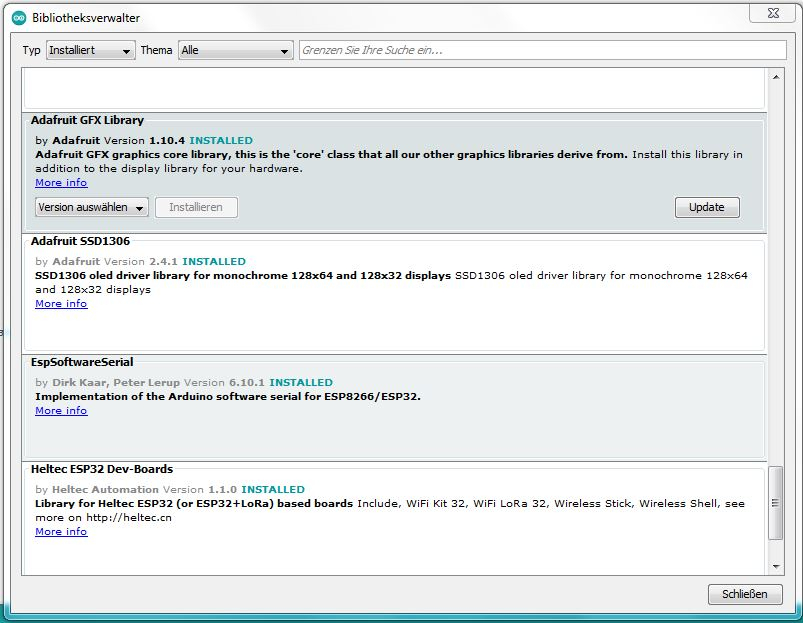Open More info for Adafruit GFX Library
Screen dimensions: 803x623
click(61, 183)
